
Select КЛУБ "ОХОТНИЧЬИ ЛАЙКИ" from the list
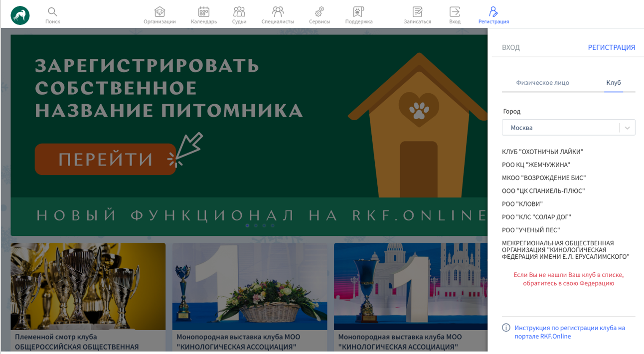coord(542,152)
